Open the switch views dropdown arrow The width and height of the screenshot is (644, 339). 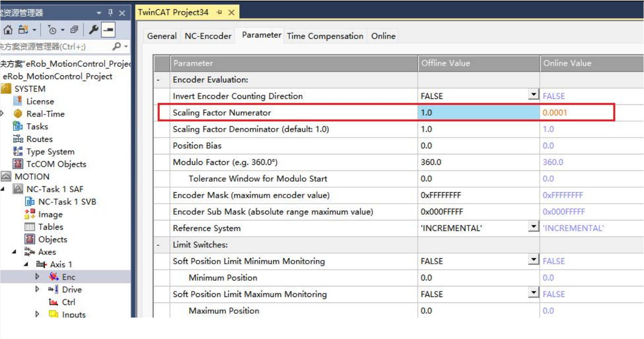(x=34, y=30)
